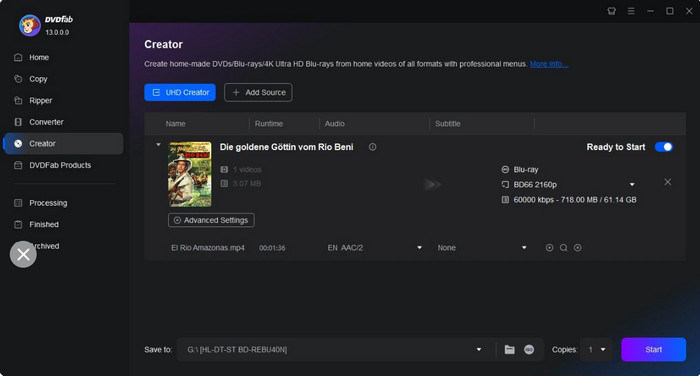The image size is (700, 376).
Task: Click the third round icon right of the magnifier
Action: pyautogui.click(x=578, y=248)
